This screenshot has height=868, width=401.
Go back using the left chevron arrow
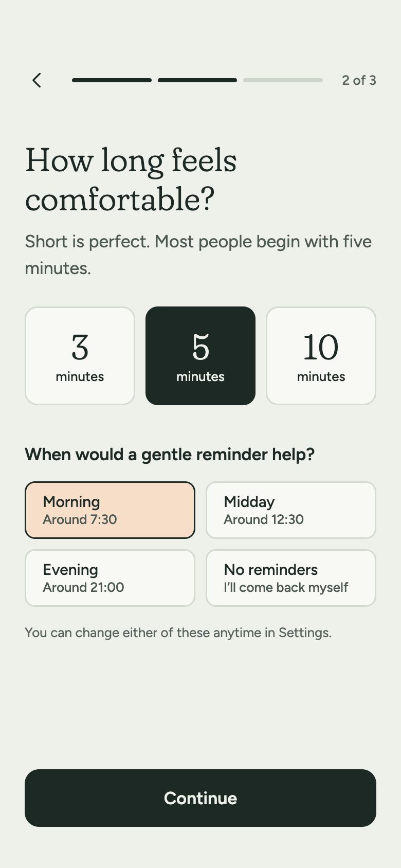(37, 80)
